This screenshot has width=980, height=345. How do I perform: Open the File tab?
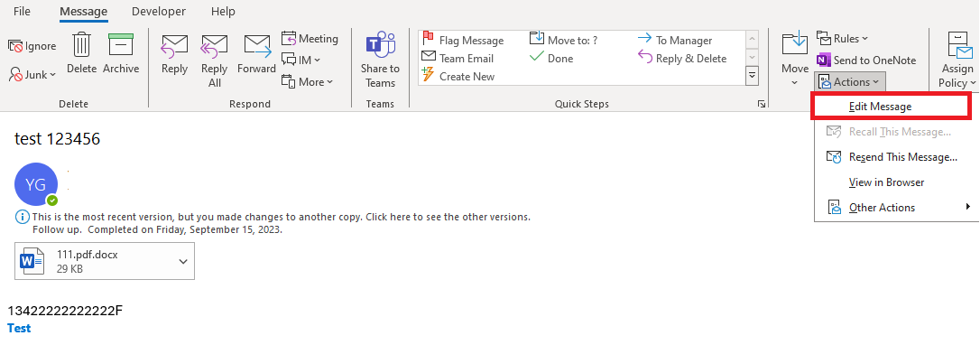(22, 11)
